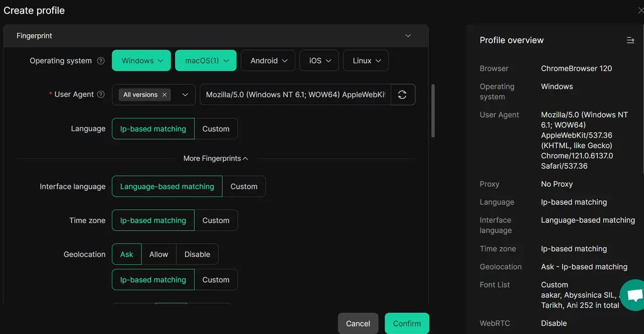Choose Custom for Interface language

(x=244, y=186)
